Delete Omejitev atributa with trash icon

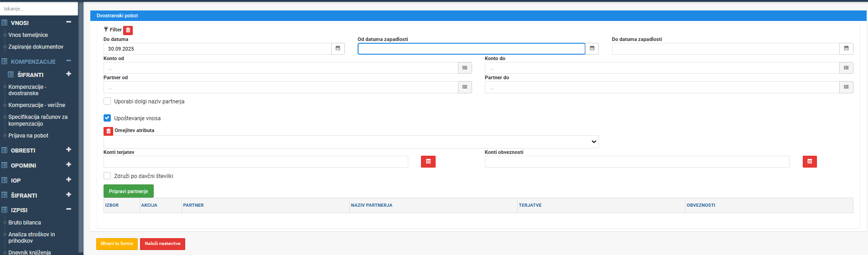pyautogui.click(x=108, y=131)
